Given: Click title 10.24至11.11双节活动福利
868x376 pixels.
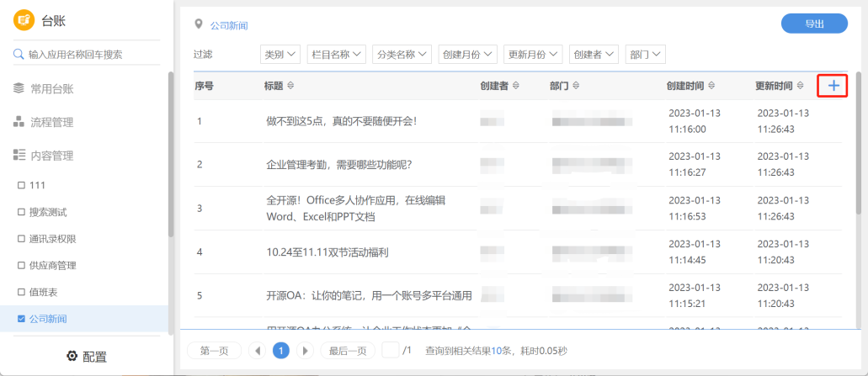Looking at the screenshot, I should [327, 252].
